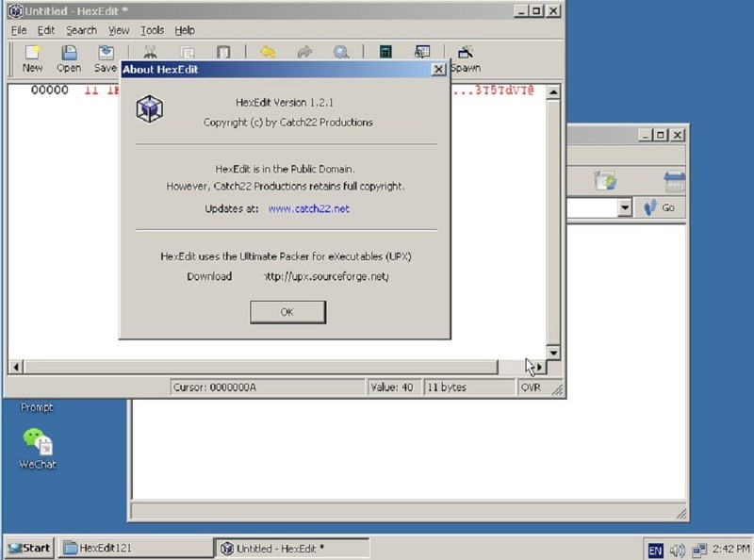The image size is (754, 560).
Task: Close the About HexEdit dialog
Action: point(438,69)
